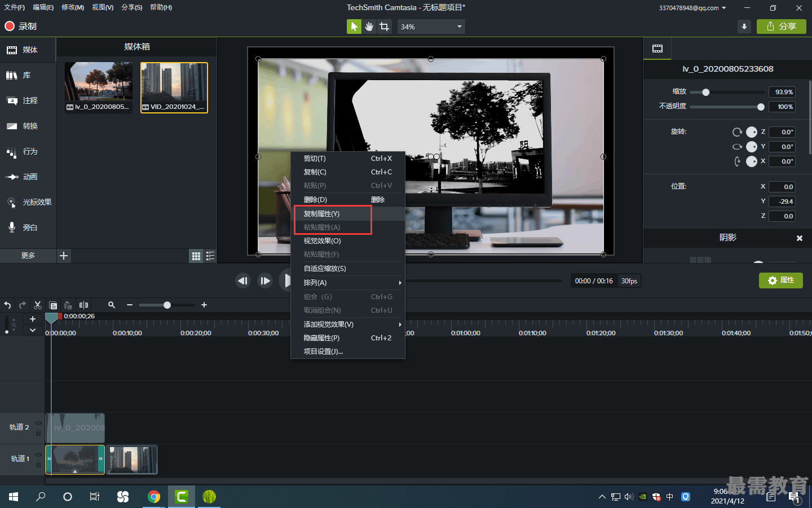Choose 项目设置(J)... from context menu
Image resolution: width=812 pixels, height=508 pixels.
(x=347, y=352)
